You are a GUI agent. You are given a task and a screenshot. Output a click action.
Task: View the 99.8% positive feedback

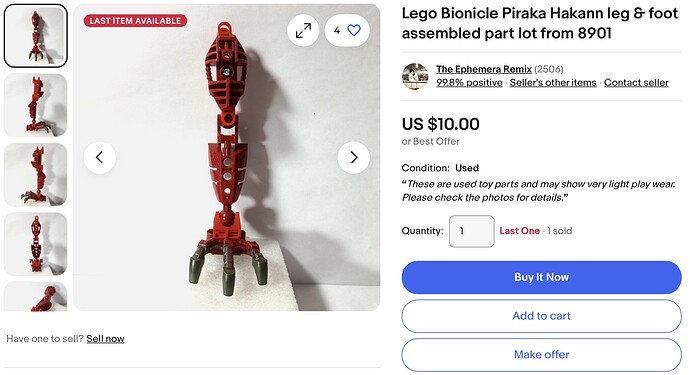click(470, 83)
